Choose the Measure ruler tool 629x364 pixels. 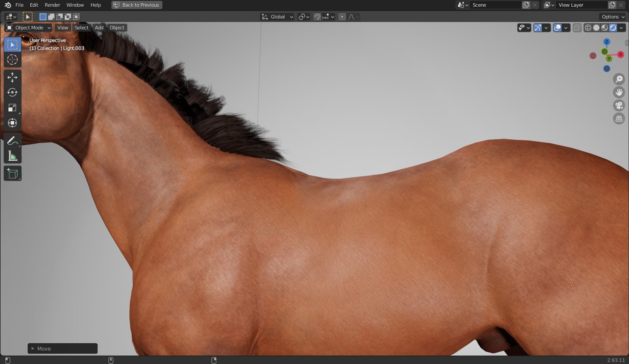(12, 156)
